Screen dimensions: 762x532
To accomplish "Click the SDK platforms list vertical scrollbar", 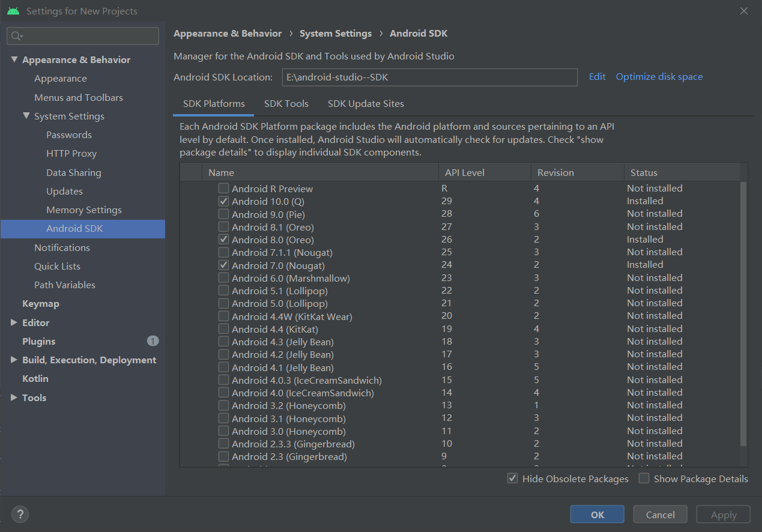I will [x=743, y=314].
